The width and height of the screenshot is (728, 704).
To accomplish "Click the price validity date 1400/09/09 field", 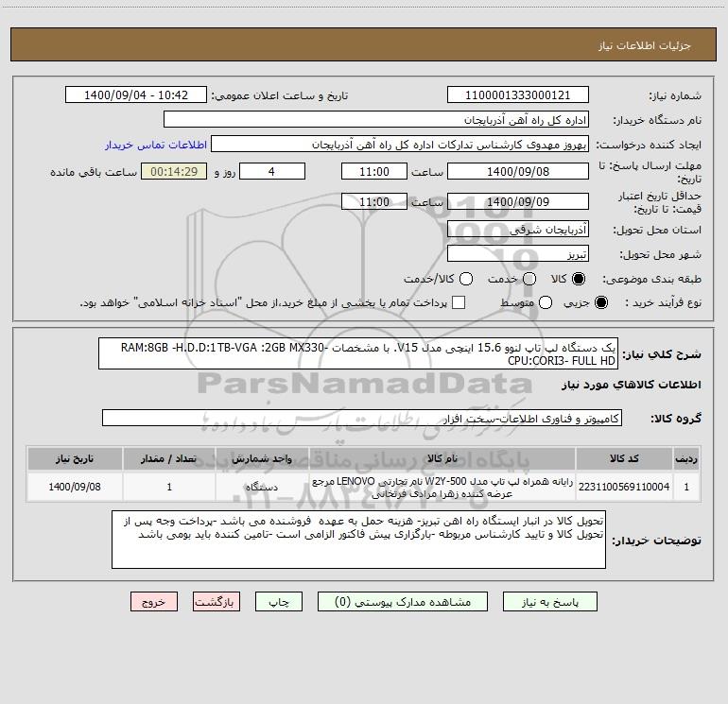I will click(518, 201).
